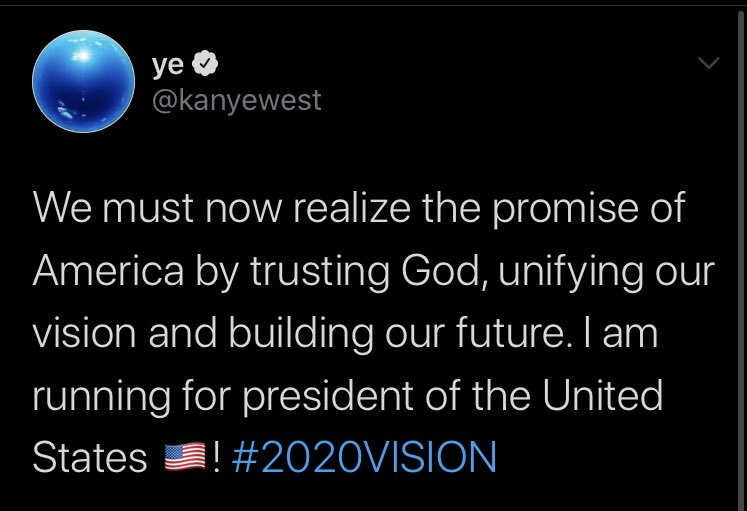
Task: Open the #2020VISION hashtag
Action: point(364,458)
